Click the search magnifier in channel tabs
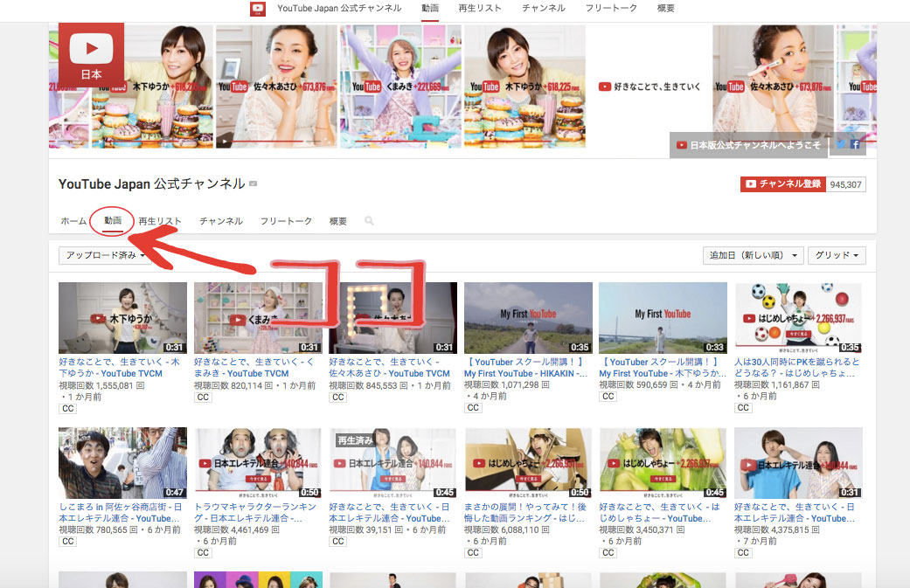The image size is (910, 588). [369, 221]
